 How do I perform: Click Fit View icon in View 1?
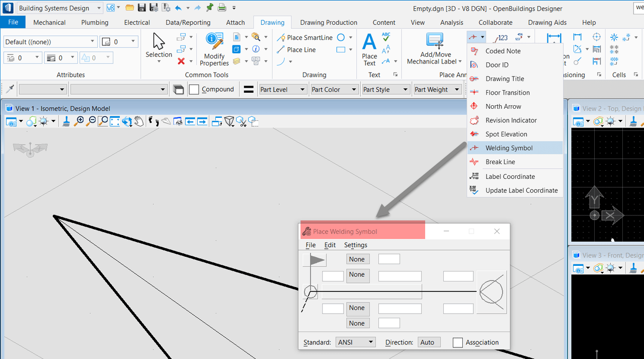coord(115,121)
